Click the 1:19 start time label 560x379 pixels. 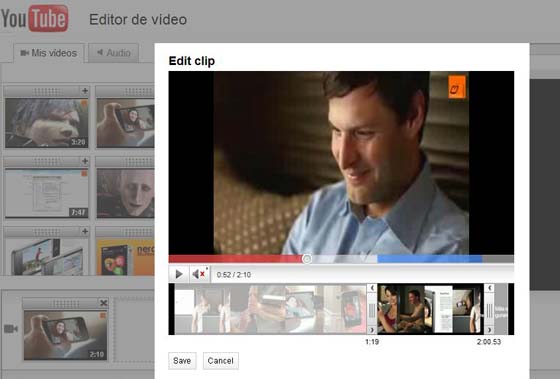(372, 342)
